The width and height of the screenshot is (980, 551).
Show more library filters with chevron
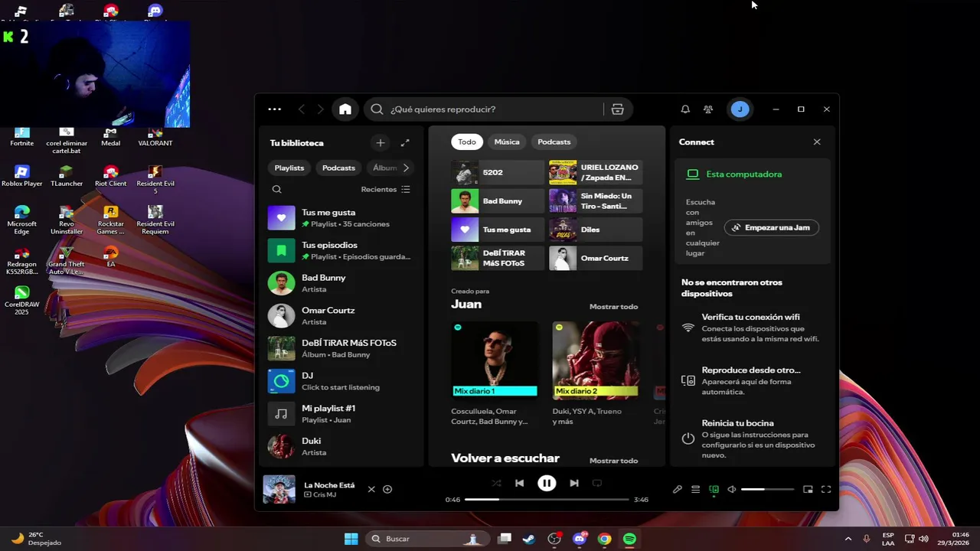coord(406,168)
